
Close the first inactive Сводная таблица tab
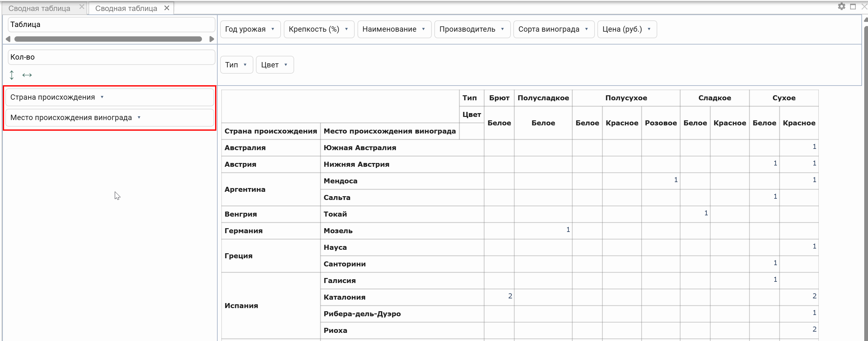coord(82,7)
